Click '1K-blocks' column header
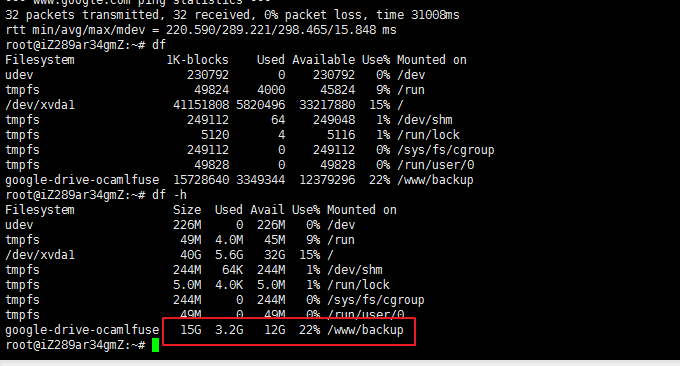This screenshot has width=680, height=366. (197, 60)
